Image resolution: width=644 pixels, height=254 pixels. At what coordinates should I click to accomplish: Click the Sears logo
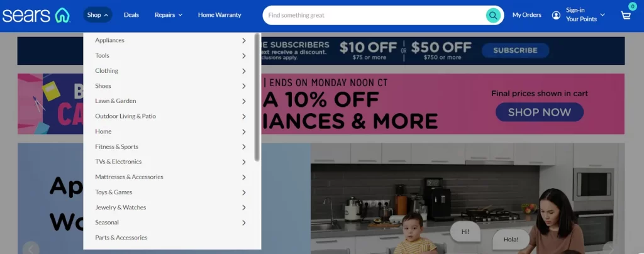[x=36, y=15]
